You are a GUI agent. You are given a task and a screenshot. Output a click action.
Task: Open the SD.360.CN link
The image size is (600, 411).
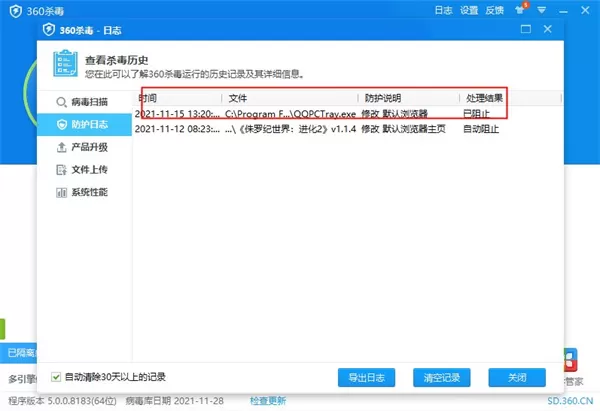click(570, 401)
